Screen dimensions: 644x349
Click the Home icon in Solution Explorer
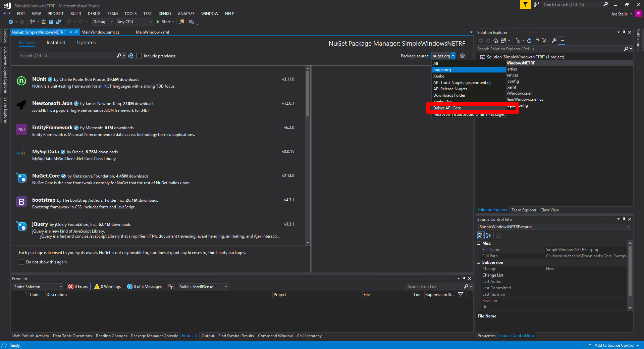click(496, 41)
